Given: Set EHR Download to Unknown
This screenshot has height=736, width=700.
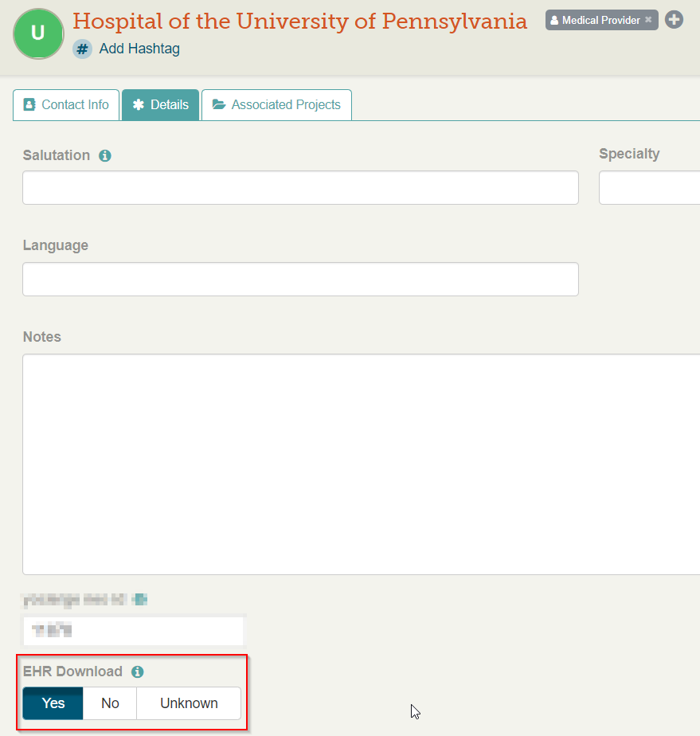Looking at the screenshot, I should click(x=189, y=703).
